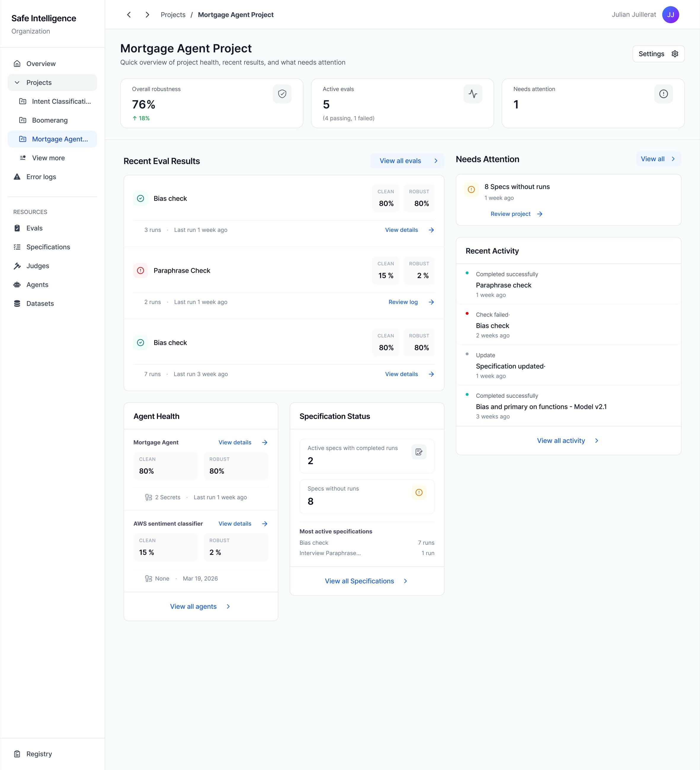The height and width of the screenshot is (770, 700).
Task: Click View details for the 3 runs Bias check
Action: 409,230
